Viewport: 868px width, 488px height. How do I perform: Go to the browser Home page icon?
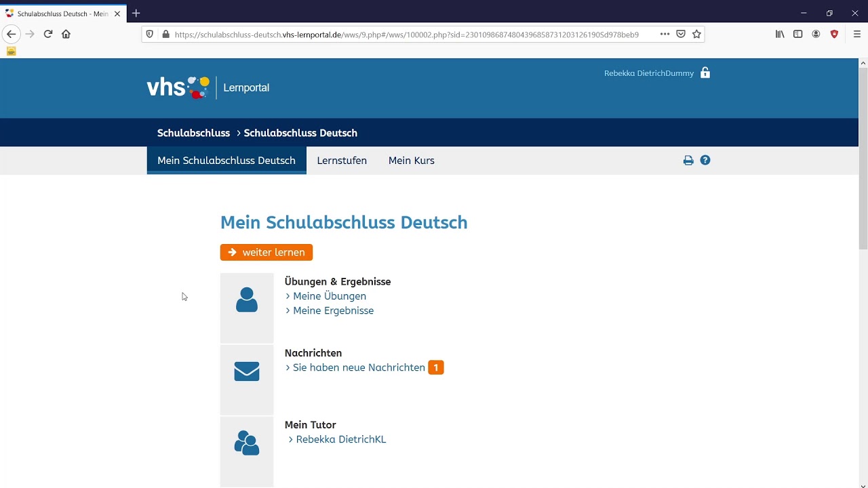[x=66, y=34]
